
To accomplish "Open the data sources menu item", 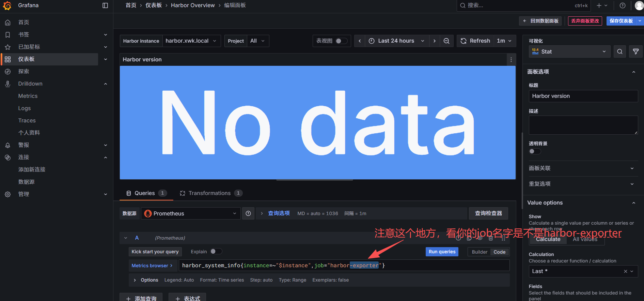I will tap(27, 182).
